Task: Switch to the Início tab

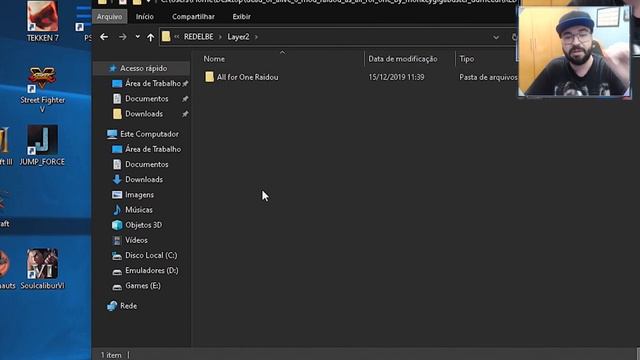Action: click(x=144, y=17)
